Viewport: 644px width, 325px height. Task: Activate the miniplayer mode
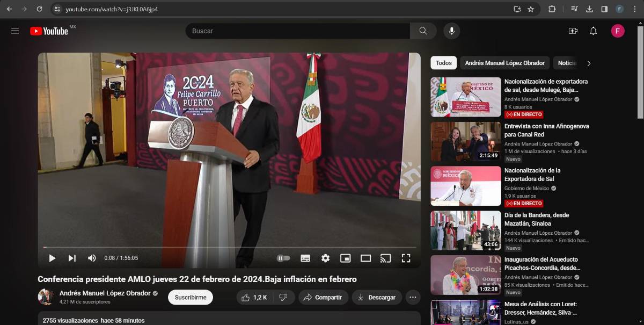click(x=345, y=258)
